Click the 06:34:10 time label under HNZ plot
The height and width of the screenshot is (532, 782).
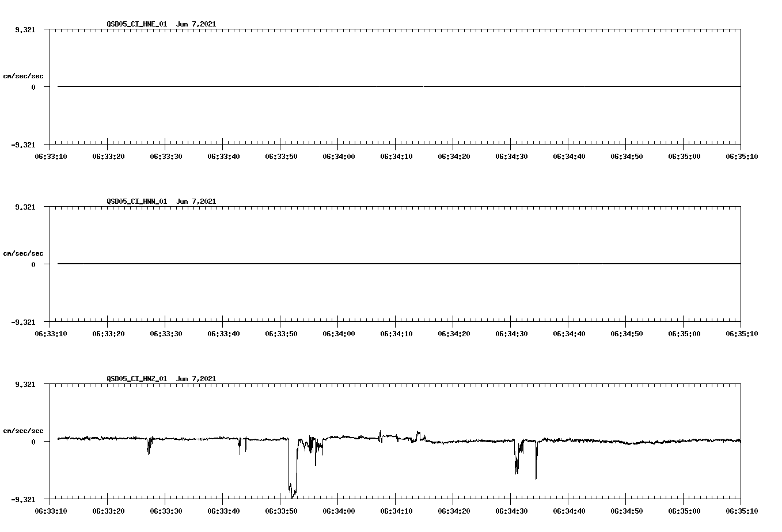tap(396, 511)
